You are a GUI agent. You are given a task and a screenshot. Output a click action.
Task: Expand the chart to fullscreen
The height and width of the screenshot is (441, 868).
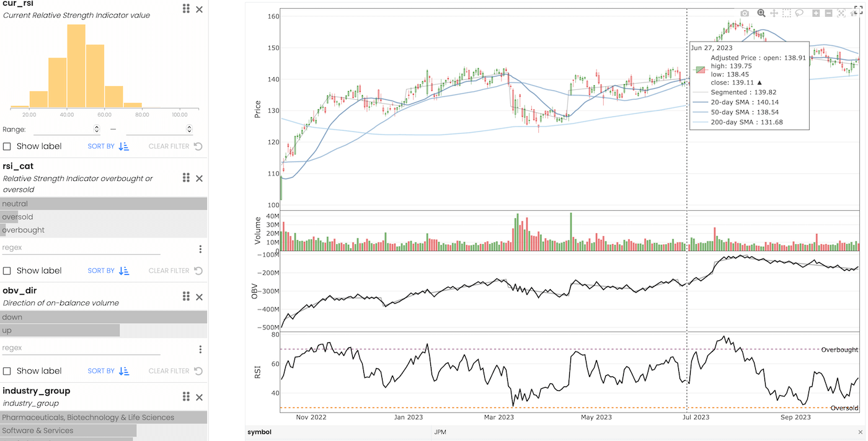tap(859, 9)
